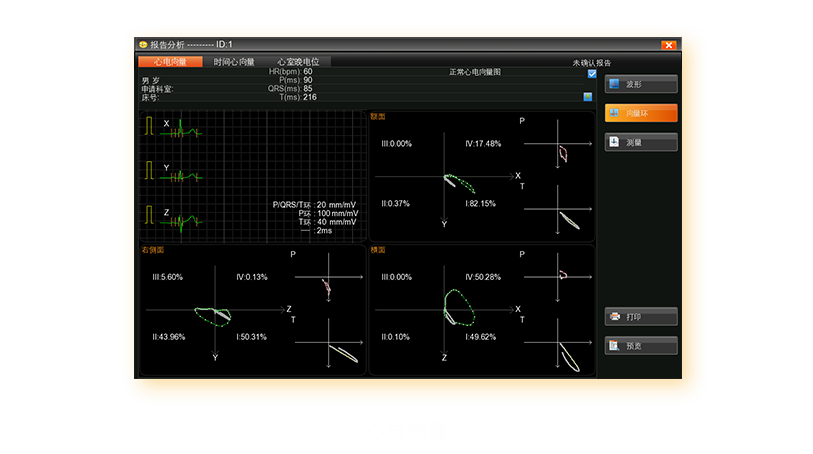Click the II:43.96% quadrant value
The image size is (813, 454).
pyautogui.click(x=169, y=337)
